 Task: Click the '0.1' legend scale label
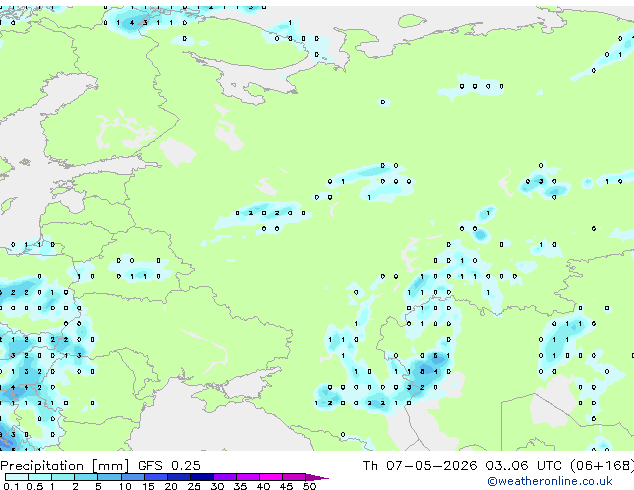tap(11, 486)
